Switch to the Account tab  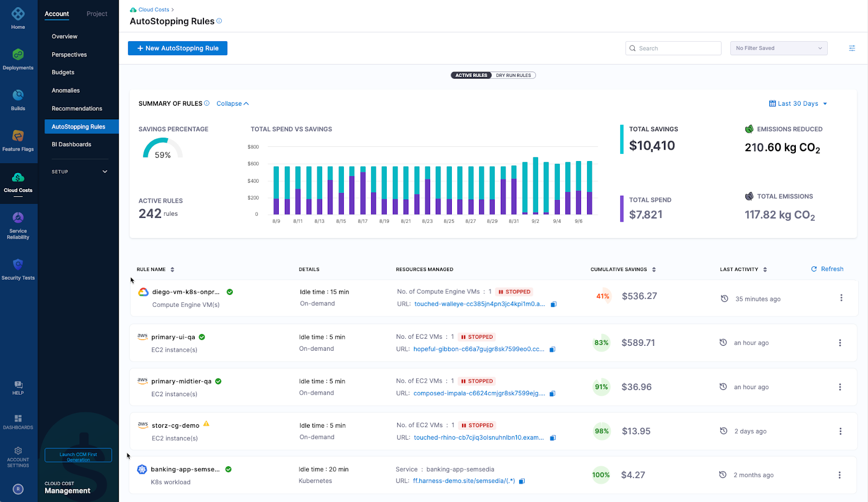pos(57,14)
